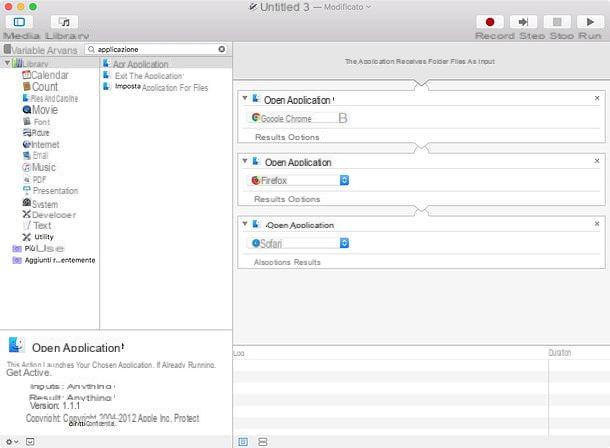Toggle the Library sidebar button in toolbar
The image size is (610, 448).
(19, 22)
